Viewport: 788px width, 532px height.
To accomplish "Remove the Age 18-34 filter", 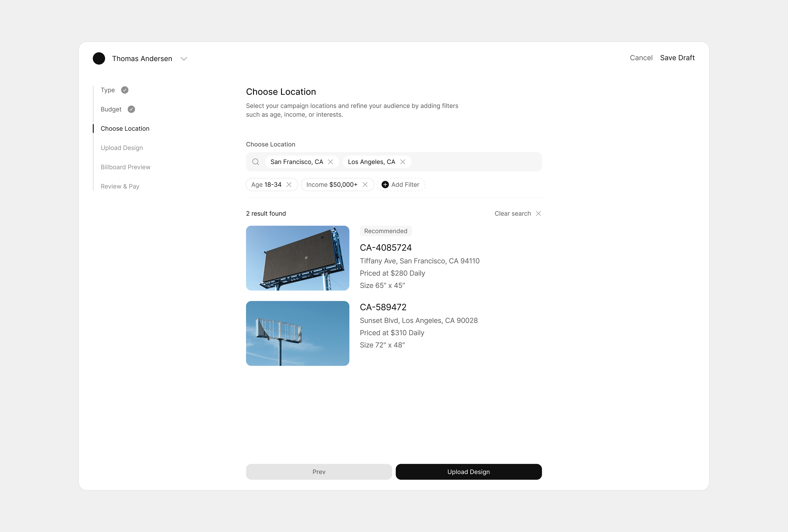I will [289, 184].
